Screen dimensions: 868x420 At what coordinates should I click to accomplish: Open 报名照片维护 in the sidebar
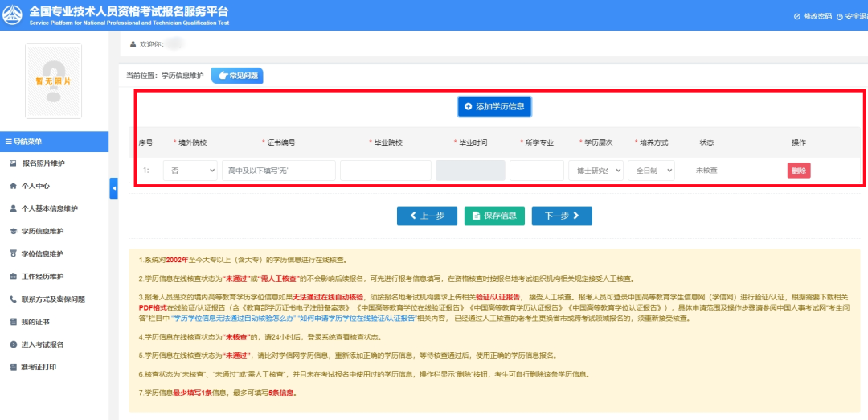(x=55, y=163)
